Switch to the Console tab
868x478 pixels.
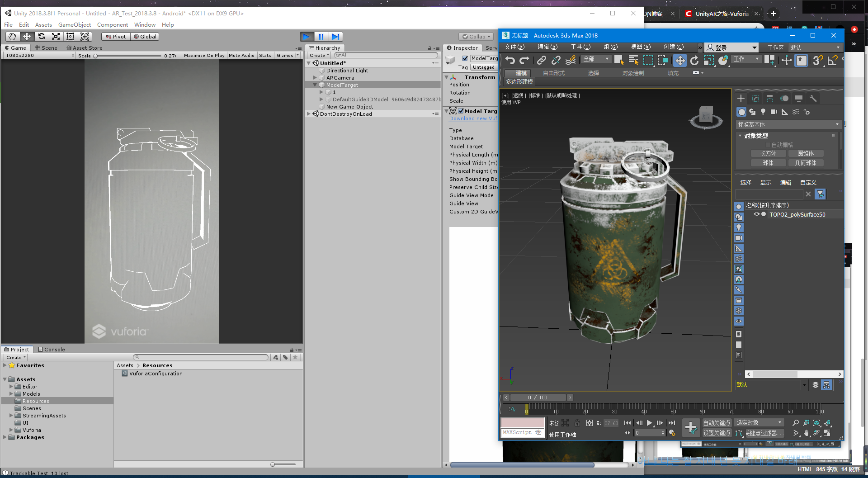tap(52, 350)
